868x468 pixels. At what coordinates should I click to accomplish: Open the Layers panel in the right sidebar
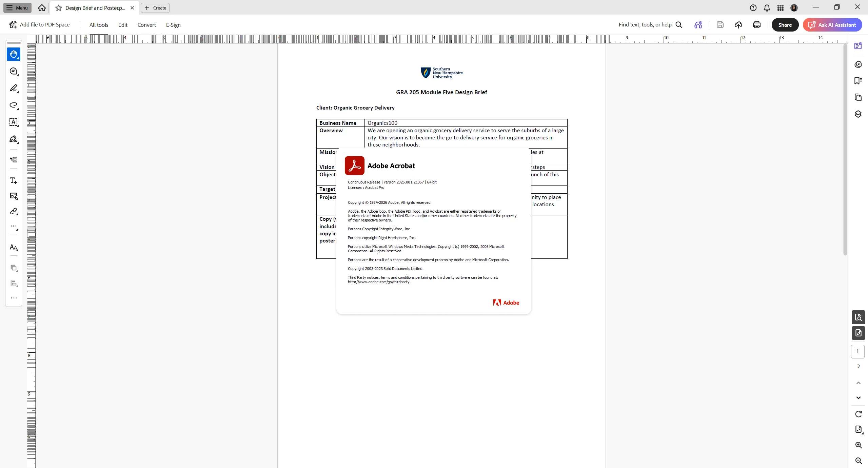coord(858,114)
